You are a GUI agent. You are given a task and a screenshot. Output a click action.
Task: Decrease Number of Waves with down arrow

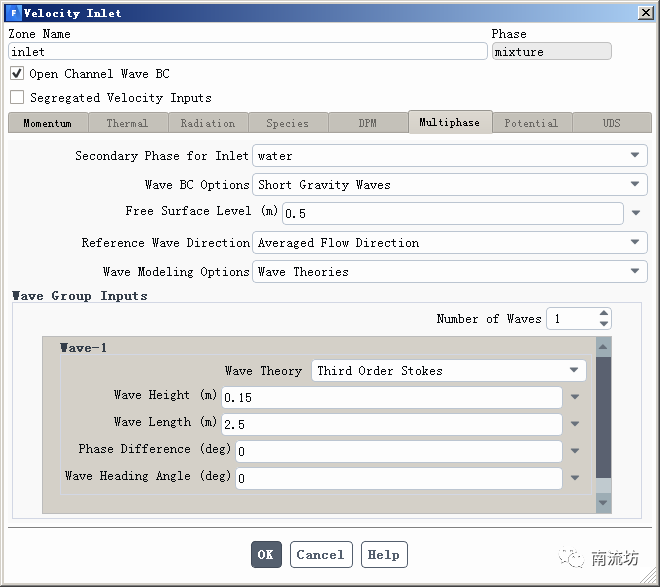click(x=603, y=324)
